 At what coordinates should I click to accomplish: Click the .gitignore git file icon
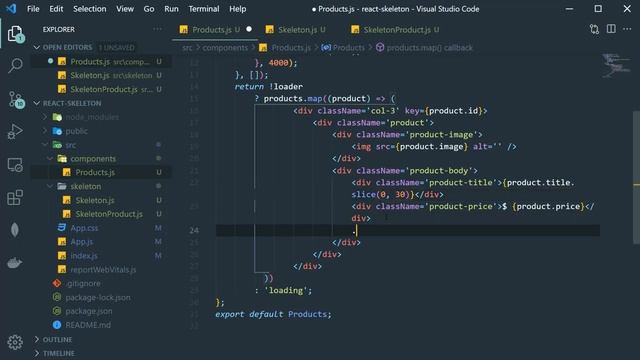tap(57, 283)
